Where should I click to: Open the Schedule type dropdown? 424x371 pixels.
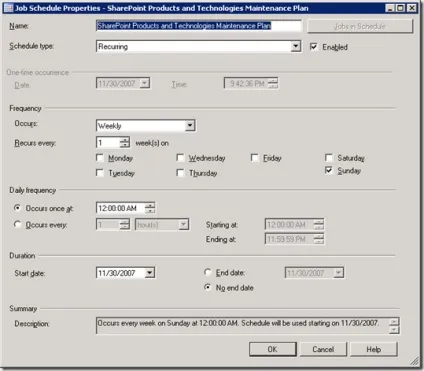point(296,46)
